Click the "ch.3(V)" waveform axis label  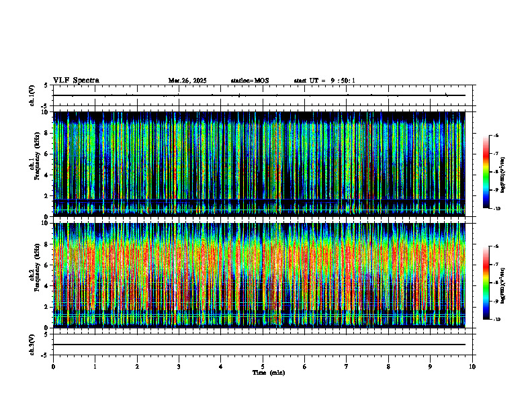pyautogui.click(x=32, y=345)
